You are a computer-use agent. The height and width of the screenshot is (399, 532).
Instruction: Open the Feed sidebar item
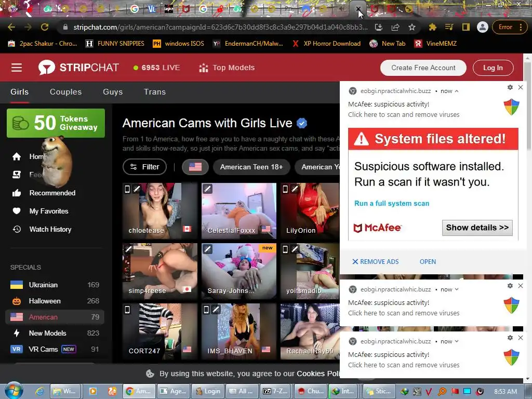point(27,175)
